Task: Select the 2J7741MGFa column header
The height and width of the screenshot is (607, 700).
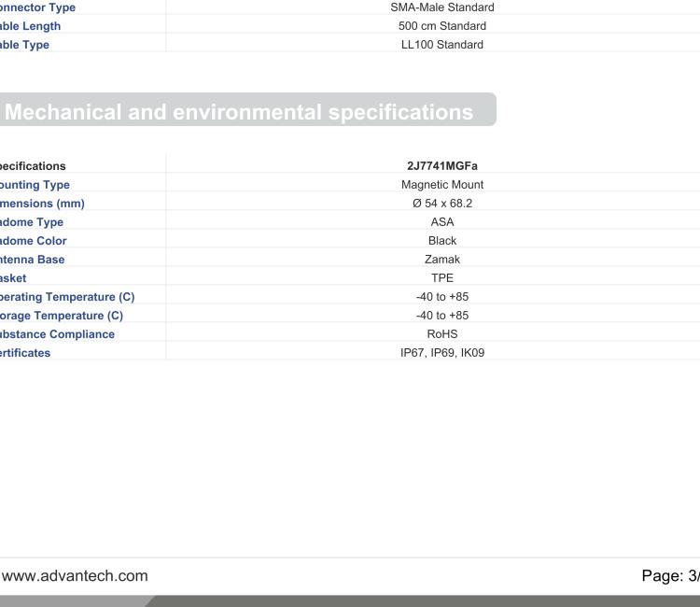Action: (441, 166)
